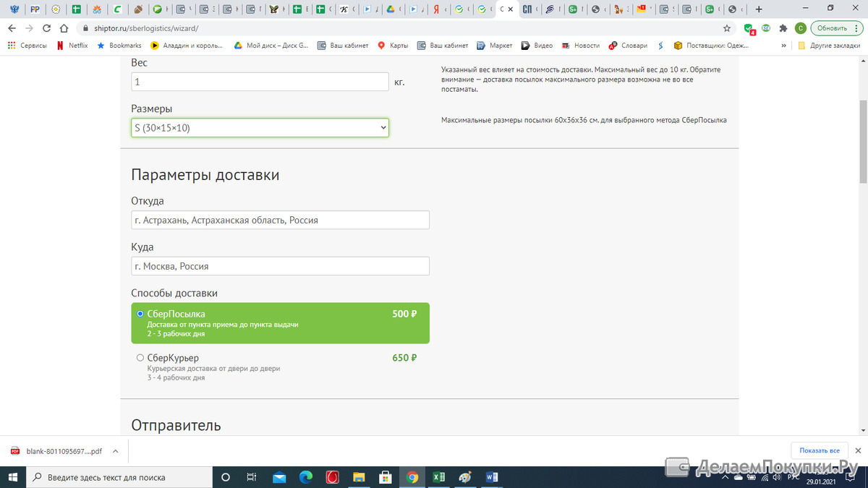868x488 pixels.
Task: Open Microsoft Store from taskbar
Action: [x=386, y=477]
